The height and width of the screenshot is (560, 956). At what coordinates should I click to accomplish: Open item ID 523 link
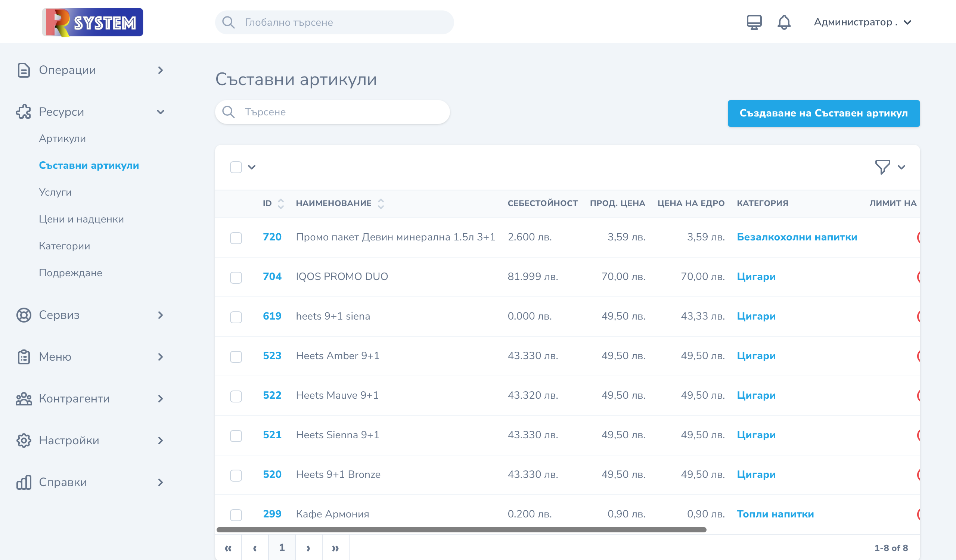[x=272, y=356]
